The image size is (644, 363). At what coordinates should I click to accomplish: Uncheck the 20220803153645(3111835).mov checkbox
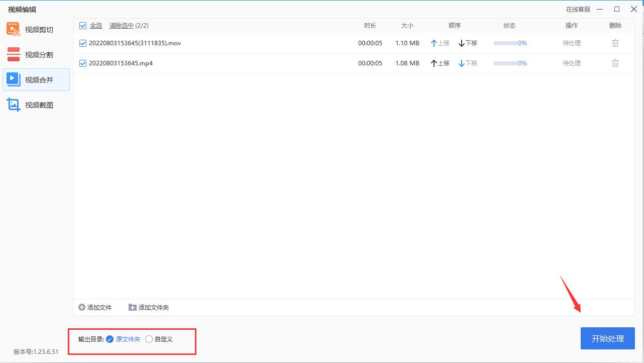(83, 43)
